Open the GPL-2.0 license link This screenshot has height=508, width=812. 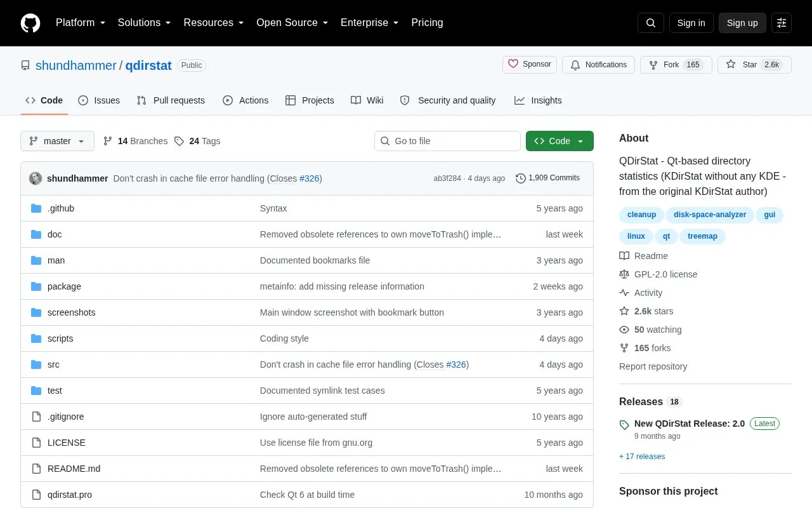click(658, 274)
